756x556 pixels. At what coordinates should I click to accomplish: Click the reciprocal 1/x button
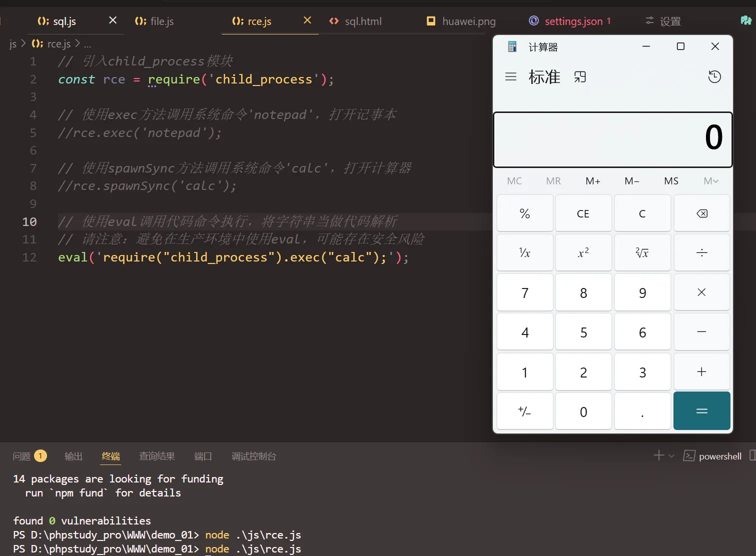point(525,253)
